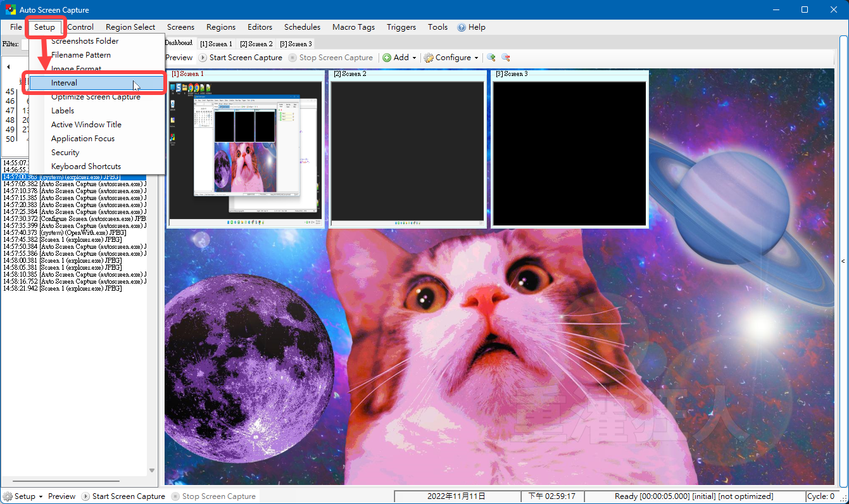This screenshot has width=849, height=504.
Task: Click the Ready [00:00:05.000] status text
Action: [x=694, y=496]
